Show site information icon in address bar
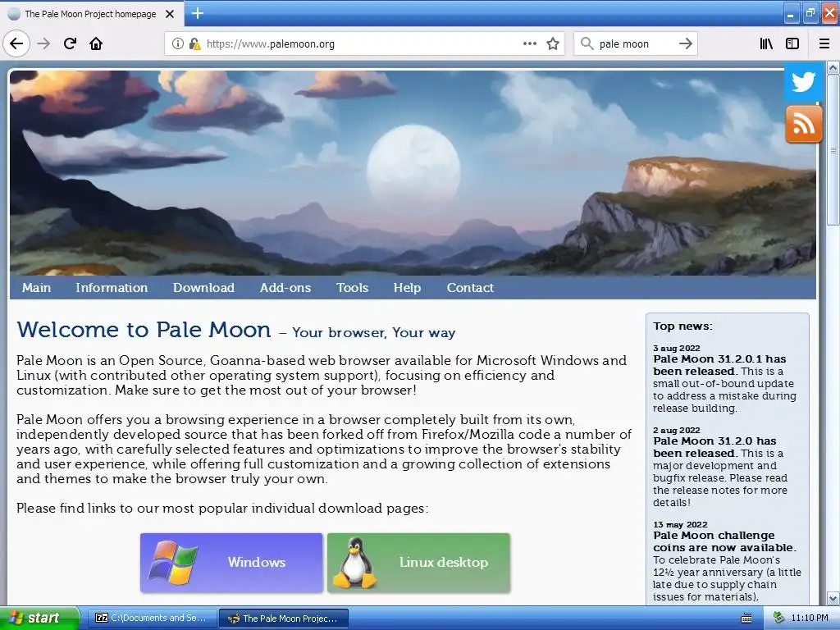The height and width of the screenshot is (630, 840). click(177, 44)
